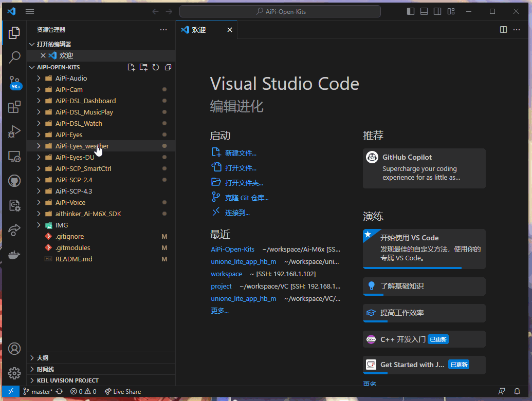The image size is (532, 401).
Task: Click Live Share in the status bar
Action: 123,392
